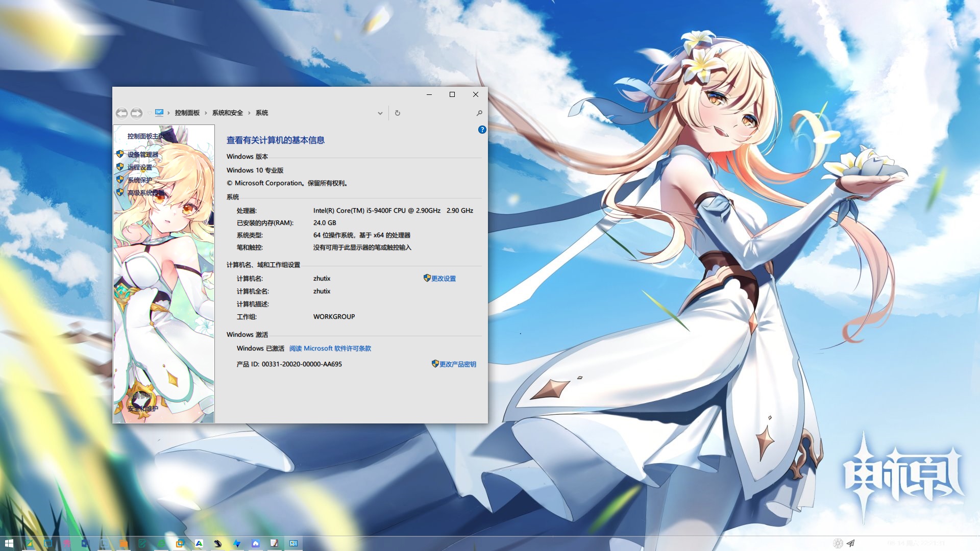Viewport: 980px width, 551px height.
Task: Click the workgroup value WORKGROUP
Action: point(334,317)
